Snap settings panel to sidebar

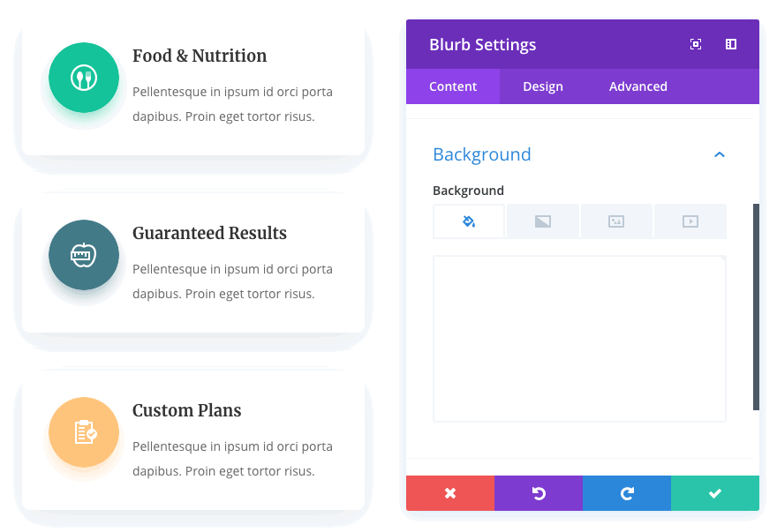731,44
